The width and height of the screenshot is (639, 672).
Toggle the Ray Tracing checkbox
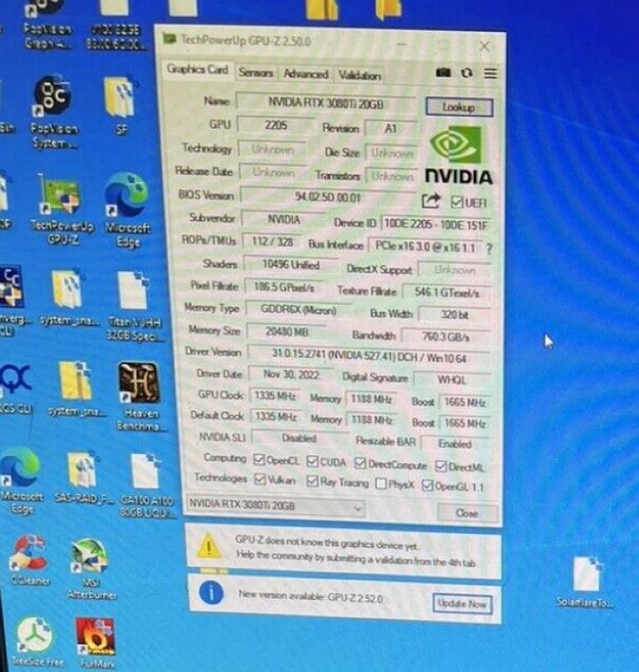click(x=312, y=483)
